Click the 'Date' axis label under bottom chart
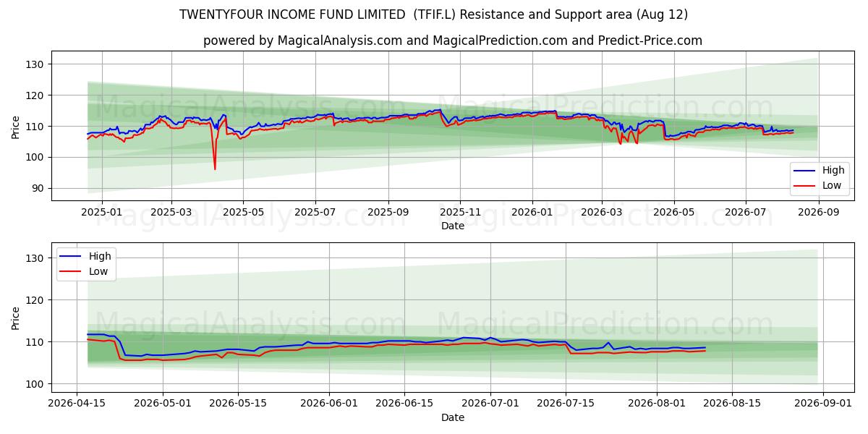The image size is (868, 434). tap(453, 417)
